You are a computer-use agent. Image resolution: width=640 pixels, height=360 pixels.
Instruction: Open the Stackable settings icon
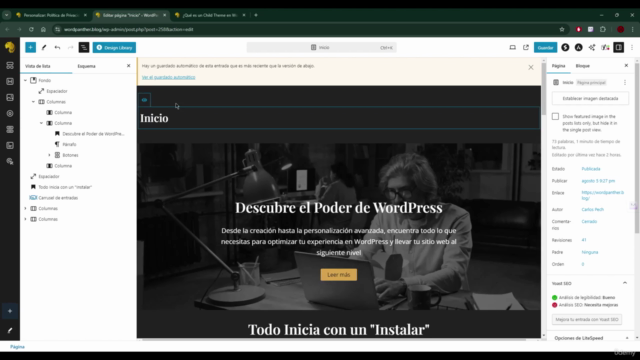[x=565, y=47]
